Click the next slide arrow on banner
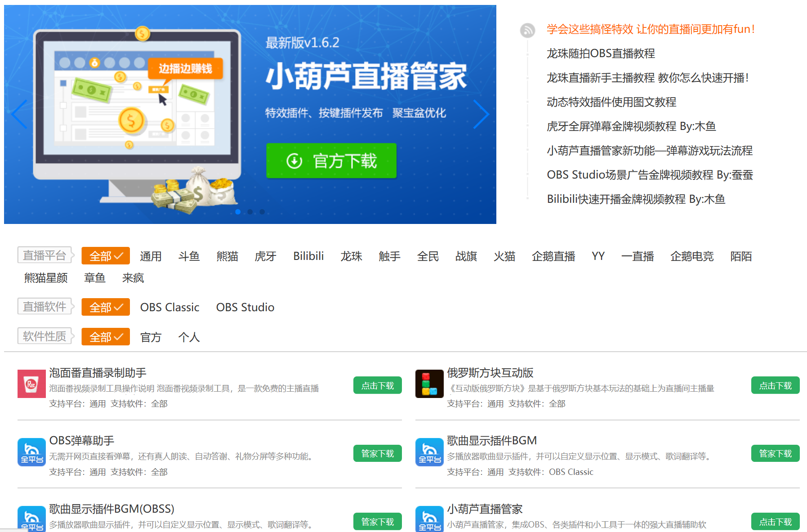 481,114
